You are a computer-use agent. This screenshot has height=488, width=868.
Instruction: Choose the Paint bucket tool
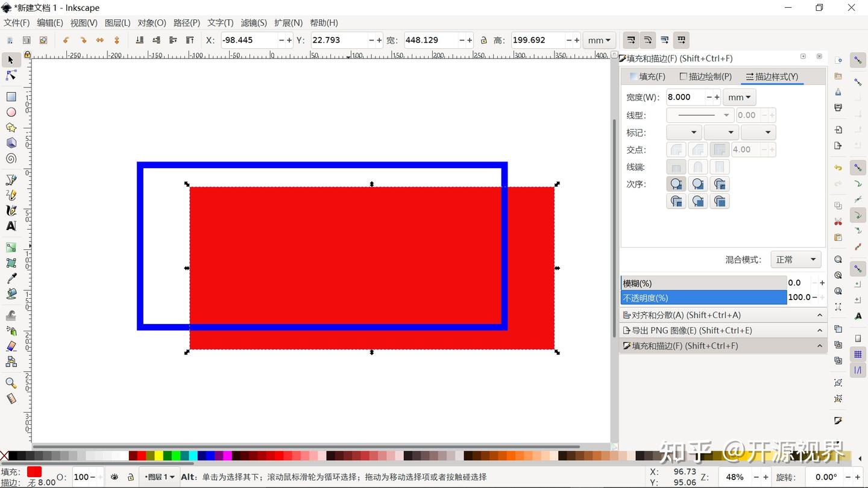tap(11, 293)
